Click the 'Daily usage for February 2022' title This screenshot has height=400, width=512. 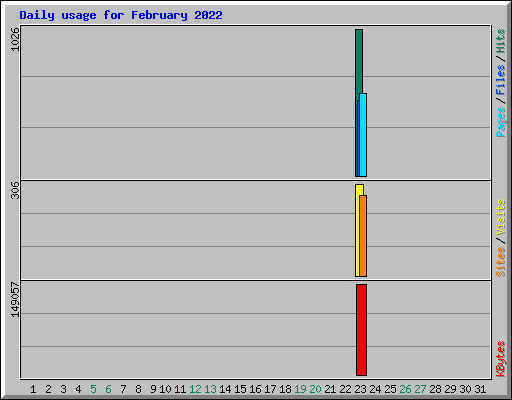coord(121,15)
